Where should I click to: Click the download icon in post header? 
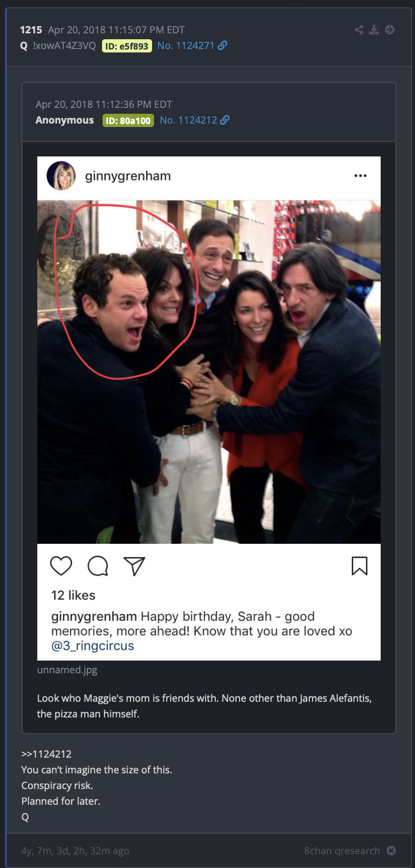tap(374, 30)
